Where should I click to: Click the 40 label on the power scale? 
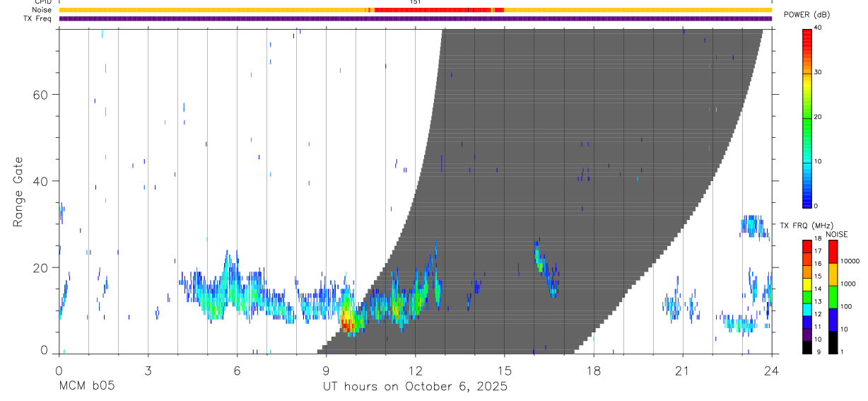(819, 28)
